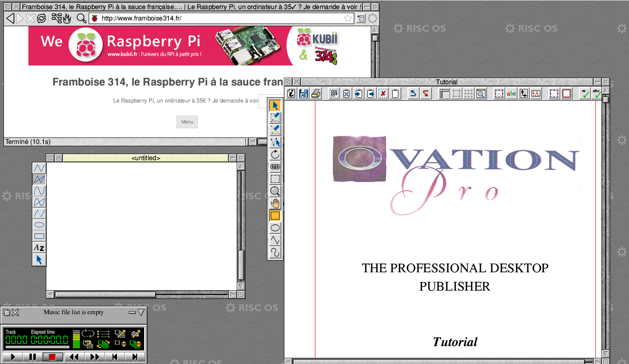Select the ellipse tool in Ovation toolbox
The image size is (629, 364).
point(275,228)
